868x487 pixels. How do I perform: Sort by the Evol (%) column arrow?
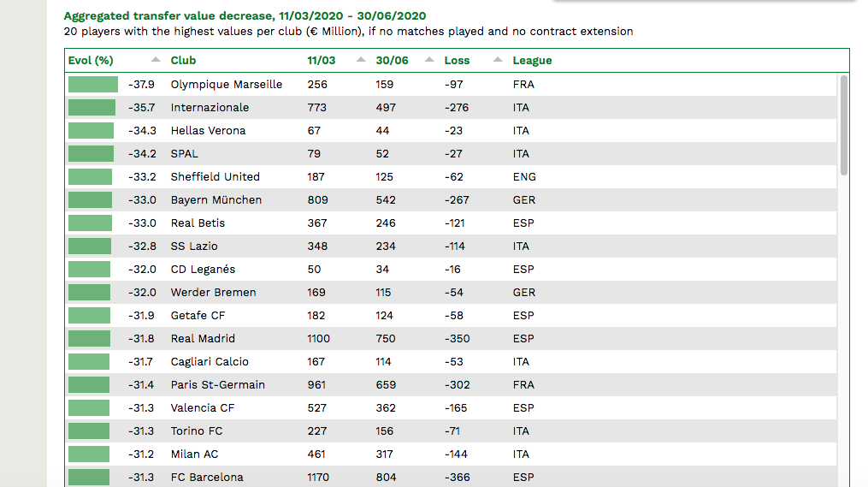156,60
